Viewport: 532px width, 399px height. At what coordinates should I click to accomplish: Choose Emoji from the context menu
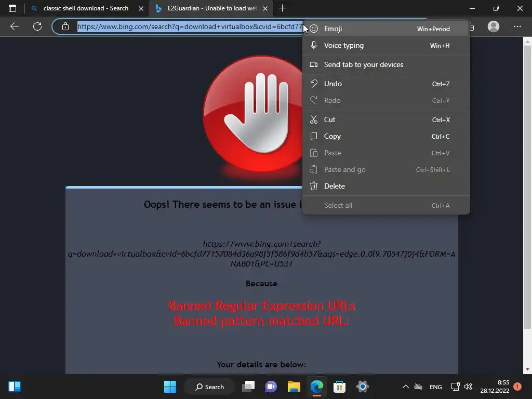(386, 29)
